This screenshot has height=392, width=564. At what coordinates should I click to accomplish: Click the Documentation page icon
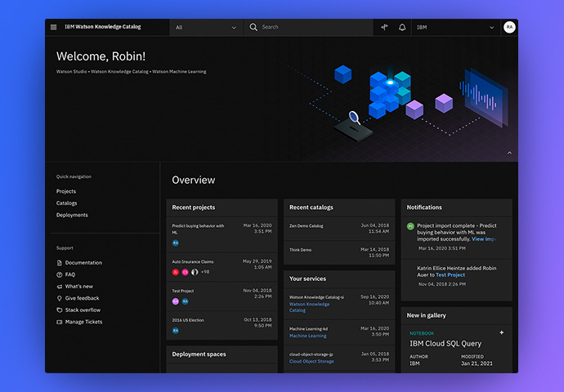tap(60, 263)
